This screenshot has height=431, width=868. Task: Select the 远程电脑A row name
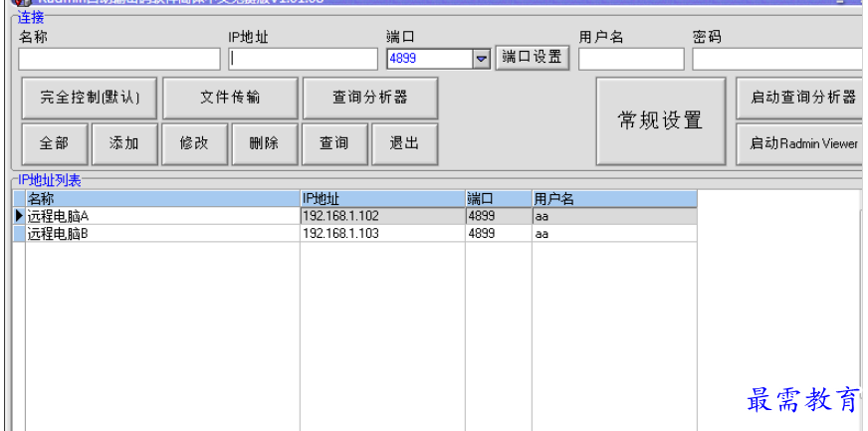[x=163, y=216]
